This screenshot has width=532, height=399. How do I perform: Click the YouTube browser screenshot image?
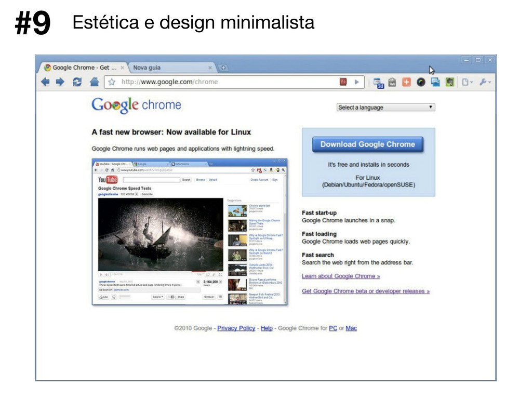pyautogui.click(x=190, y=232)
